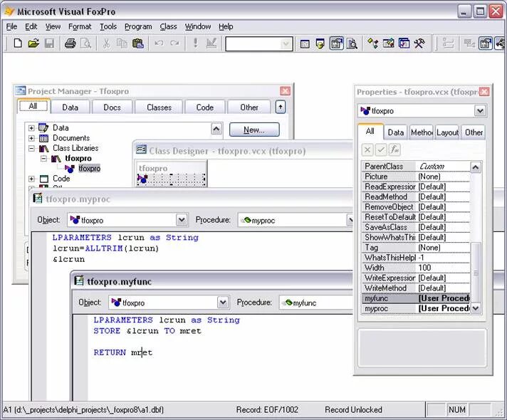Screen dimensions: 507x420
Task: Select the Layout tab in Properties window
Action: click(447, 132)
